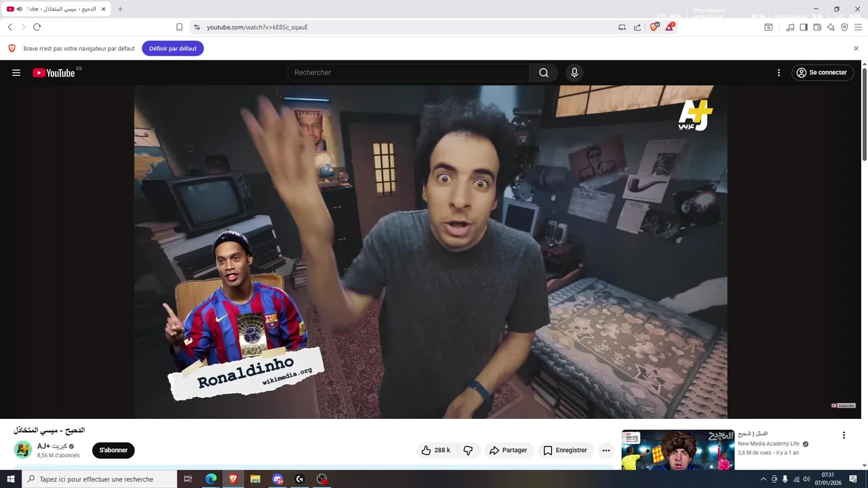Click Se connecter sign-in button
Image resolution: width=868 pixels, height=488 pixels.
coord(822,73)
